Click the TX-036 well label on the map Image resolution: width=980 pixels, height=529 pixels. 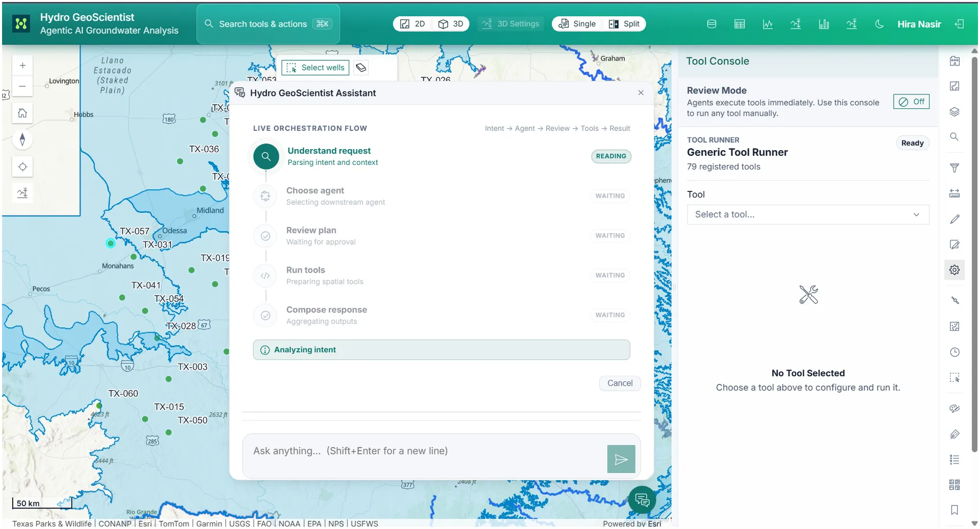(204, 149)
